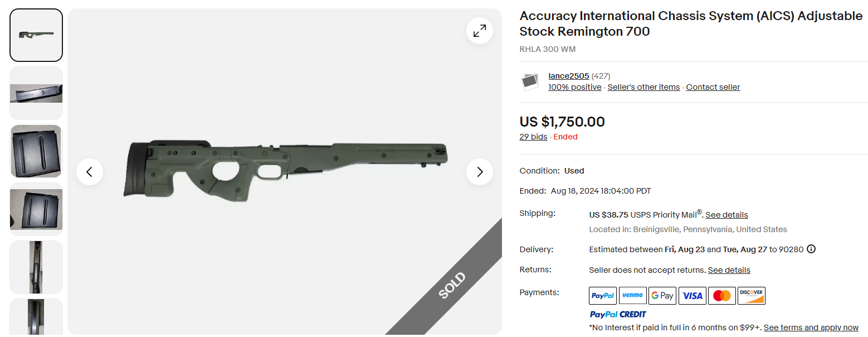Image resolution: width=868 pixels, height=337 pixels.
Task: Click the Mastercard icon
Action: point(721,296)
